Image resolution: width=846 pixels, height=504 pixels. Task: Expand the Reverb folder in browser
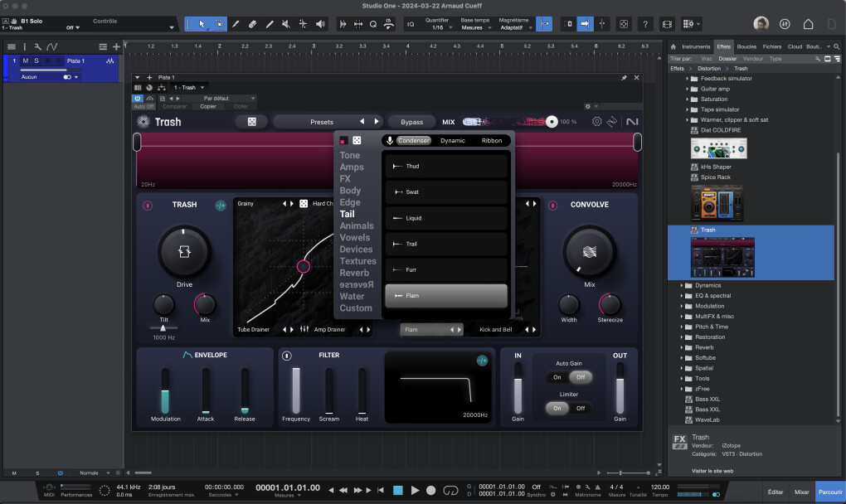[x=703, y=347]
